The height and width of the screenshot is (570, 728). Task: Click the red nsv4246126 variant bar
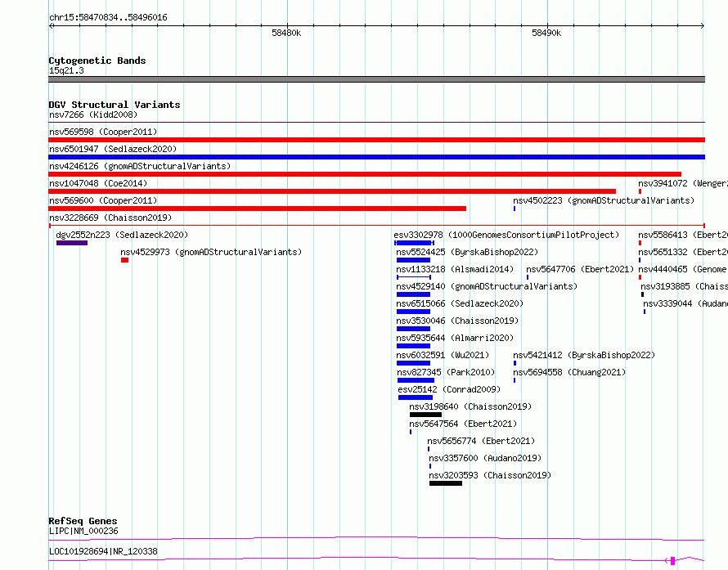(365, 174)
